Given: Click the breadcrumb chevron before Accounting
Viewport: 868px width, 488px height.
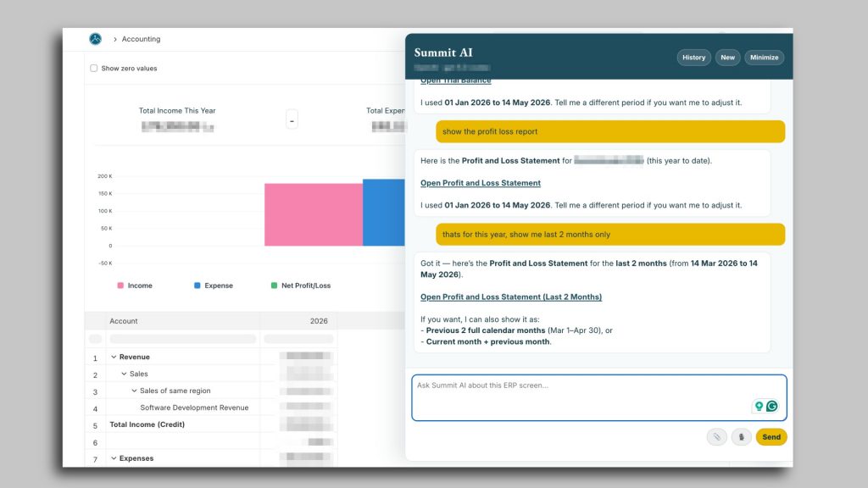Looking at the screenshot, I should (x=115, y=39).
